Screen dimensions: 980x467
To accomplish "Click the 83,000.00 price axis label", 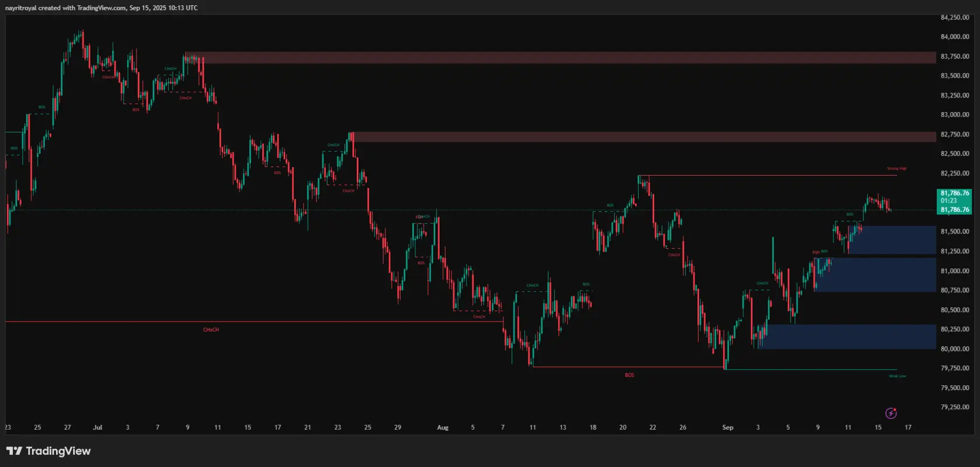I will (x=955, y=115).
